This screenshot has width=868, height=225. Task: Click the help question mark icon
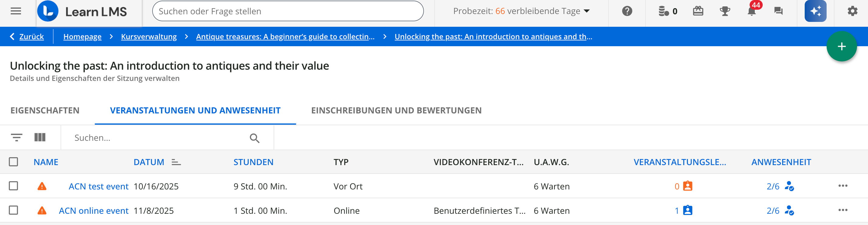coord(627,11)
